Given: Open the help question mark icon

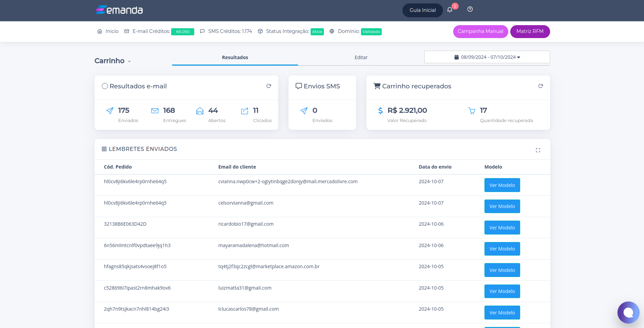Looking at the screenshot, I should pyautogui.click(x=470, y=9).
